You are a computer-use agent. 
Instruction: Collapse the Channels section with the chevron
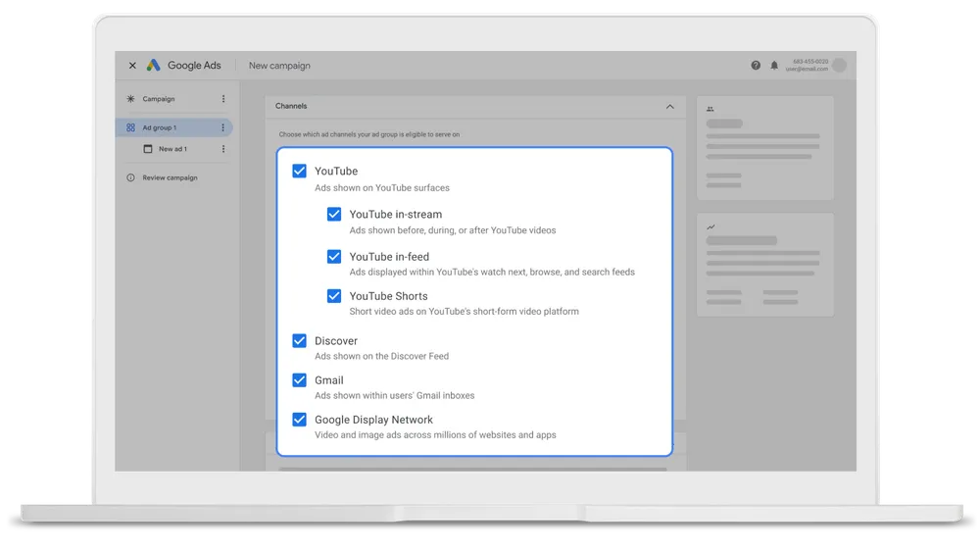click(x=670, y=106)
